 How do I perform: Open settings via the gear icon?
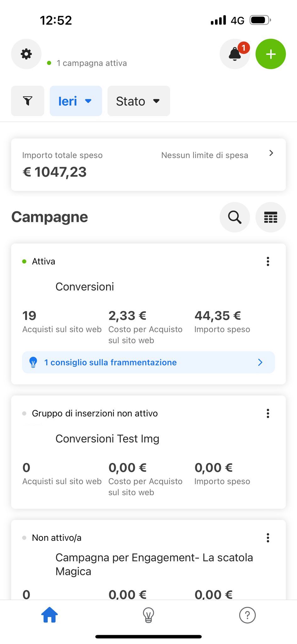click(x=26, y=54)
